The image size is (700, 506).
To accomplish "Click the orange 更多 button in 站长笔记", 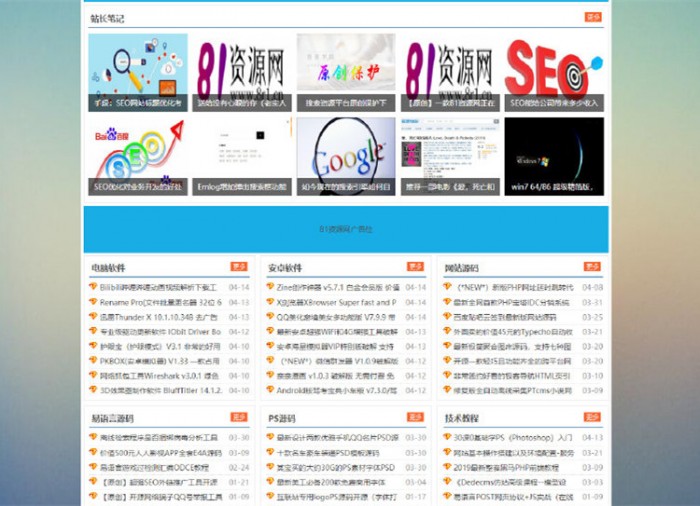I will point(593,17).
